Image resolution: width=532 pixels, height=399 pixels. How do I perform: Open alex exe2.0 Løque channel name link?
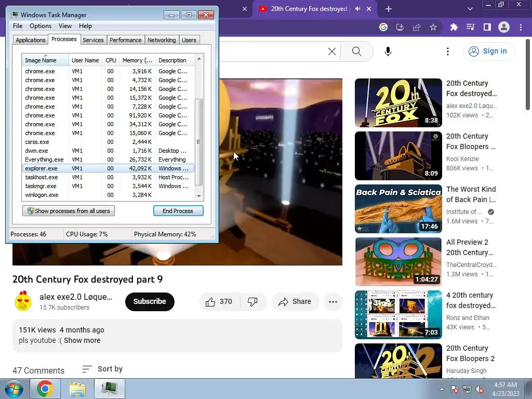[x=76, y=297]
